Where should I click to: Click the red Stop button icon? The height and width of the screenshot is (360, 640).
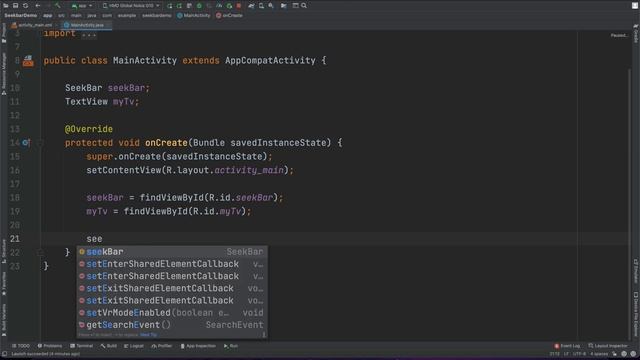pyautogui.click(x=239, y=6)
